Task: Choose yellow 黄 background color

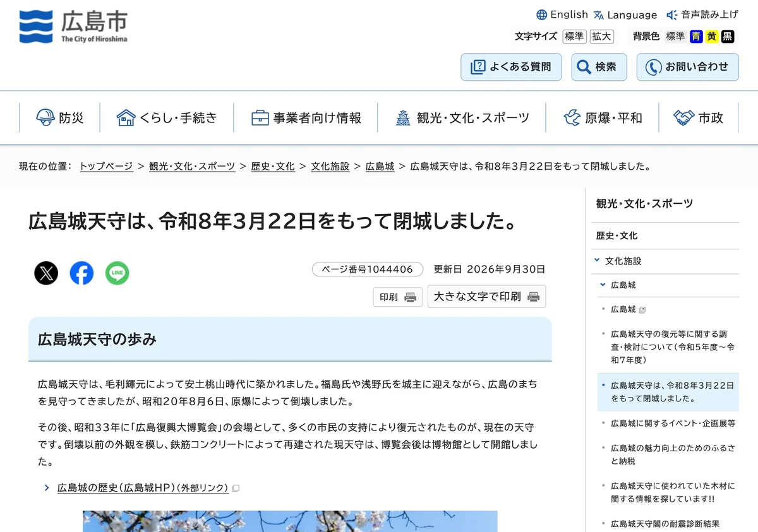Action: [x=712, y=37]
